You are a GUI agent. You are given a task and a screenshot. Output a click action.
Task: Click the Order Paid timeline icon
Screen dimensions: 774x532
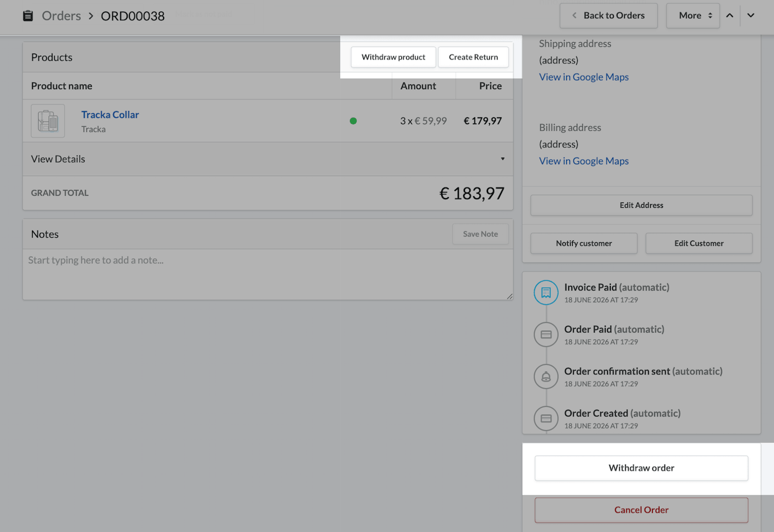[x=546, y=335]
